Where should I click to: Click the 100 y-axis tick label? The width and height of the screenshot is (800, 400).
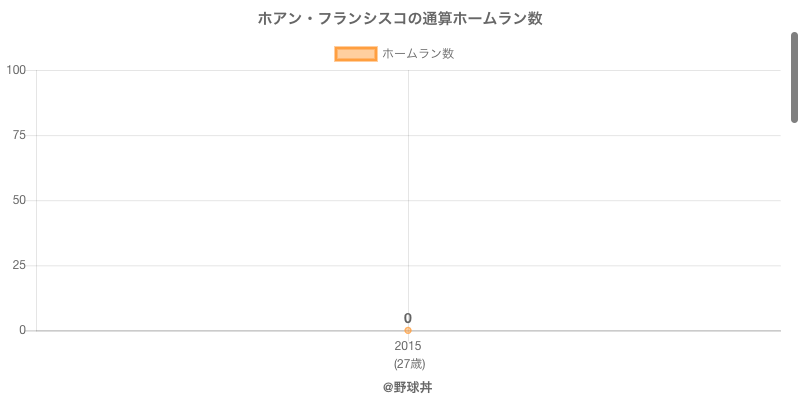pyautogui.click(x=16, y=70)
